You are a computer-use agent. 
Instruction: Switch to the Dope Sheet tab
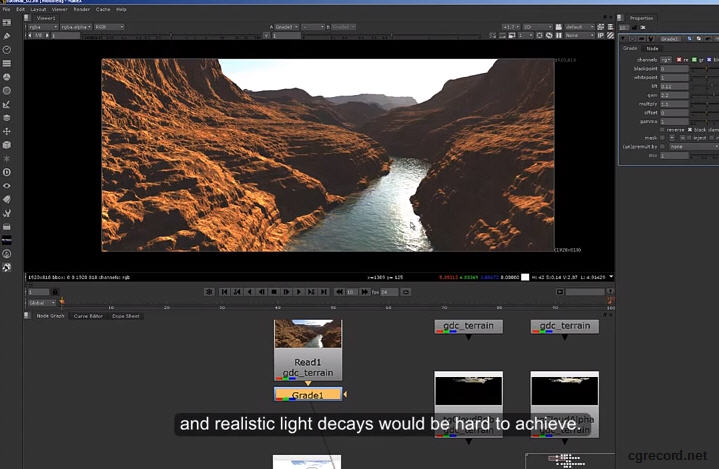pos(126,316)
